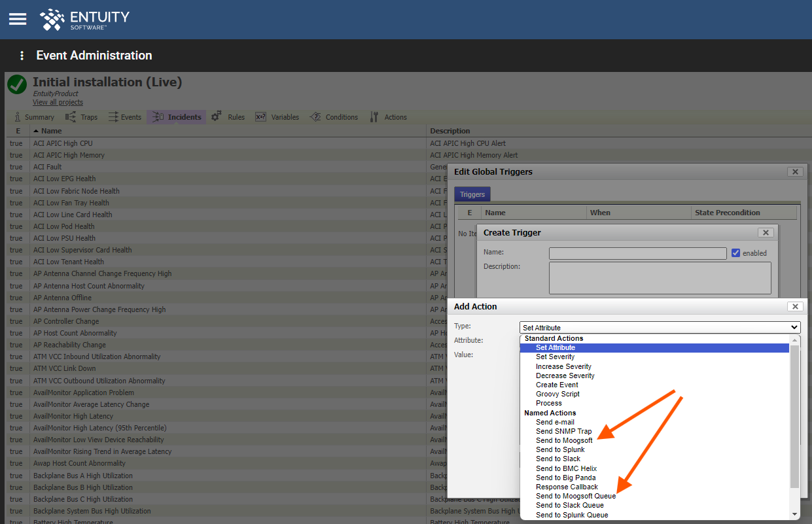Select the Triggers tab in Edit Global Triggers

point(472,194)
